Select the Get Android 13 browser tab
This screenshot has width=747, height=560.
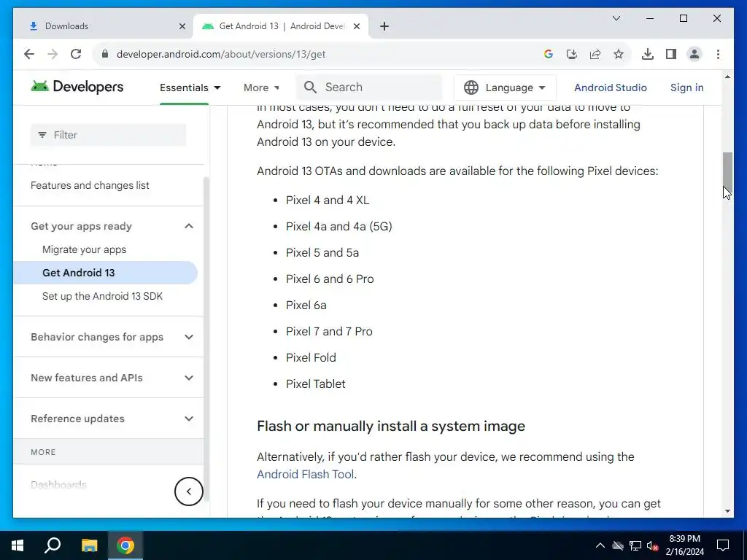(x=281, y=26)
